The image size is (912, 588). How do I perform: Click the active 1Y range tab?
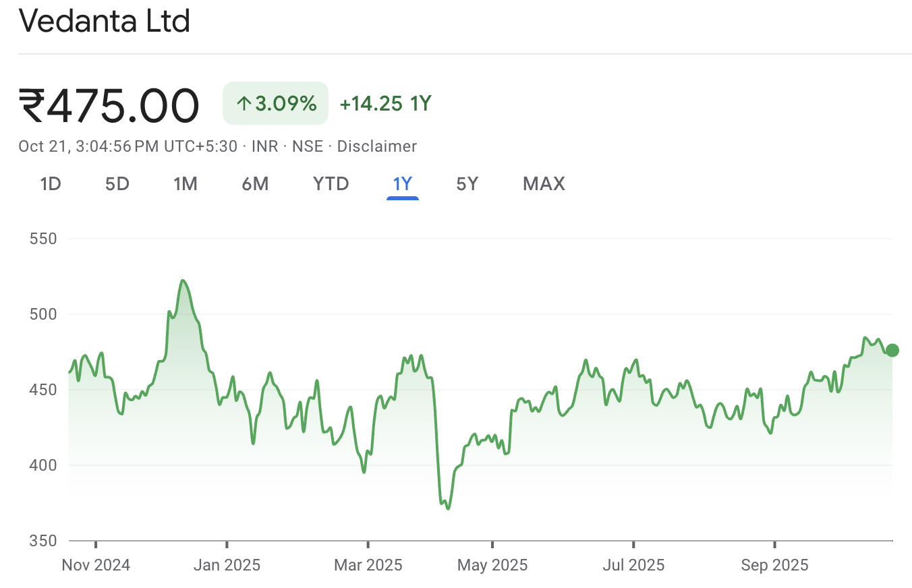[403, 183]
